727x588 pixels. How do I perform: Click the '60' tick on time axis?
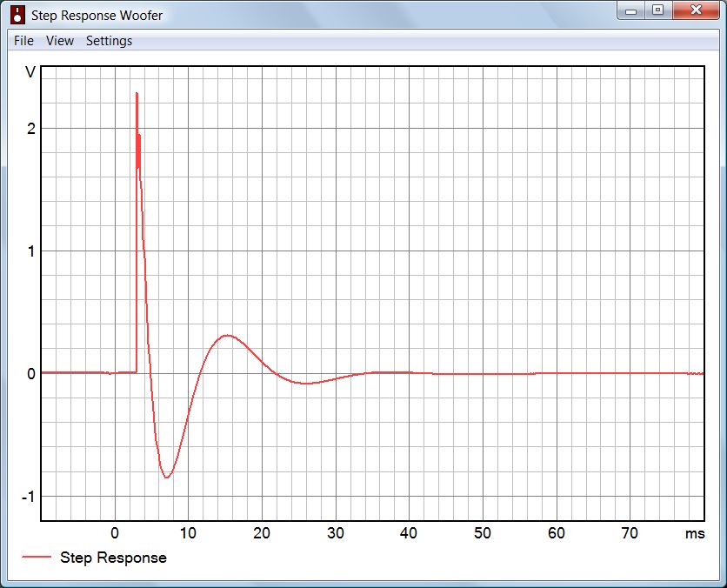pos(556,533)
